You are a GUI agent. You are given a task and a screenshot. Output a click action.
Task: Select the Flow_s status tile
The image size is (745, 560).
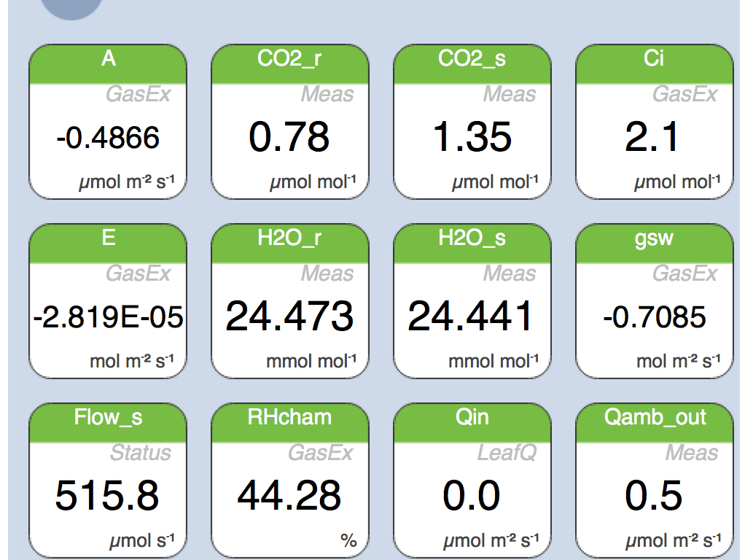[x=108, y=481]
